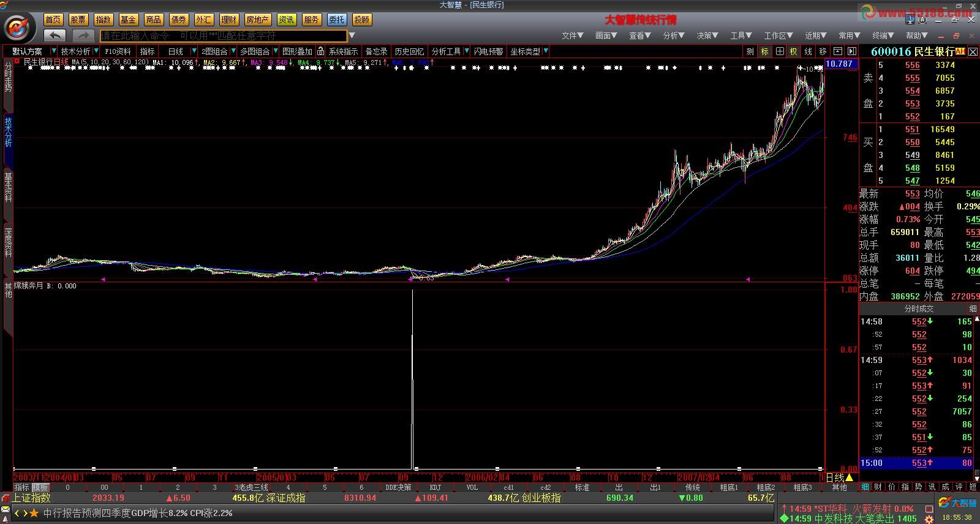Click the panel layout icon next to 移

(837, 51)
